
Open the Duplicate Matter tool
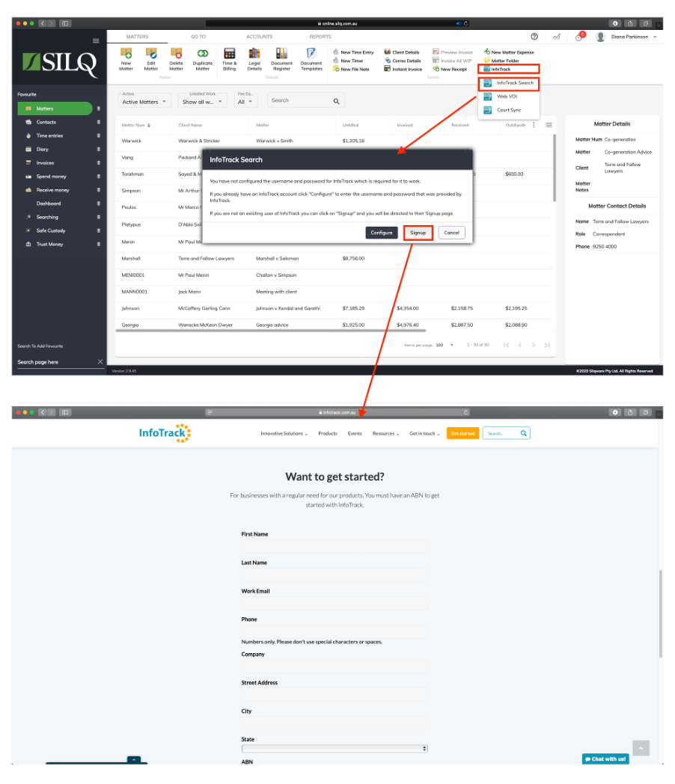coord(202,58)
